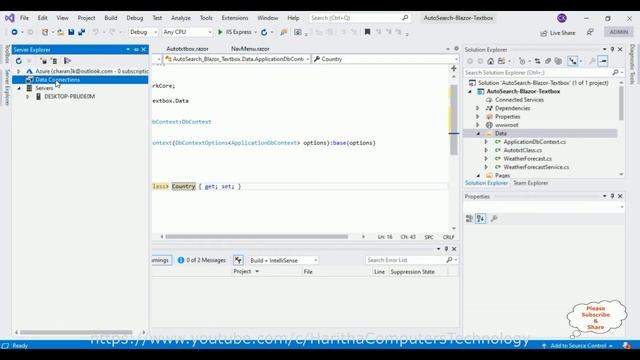Screen dimensions: 640x360
Task: Open the Extensions menu
Action: tap(235, 18)
